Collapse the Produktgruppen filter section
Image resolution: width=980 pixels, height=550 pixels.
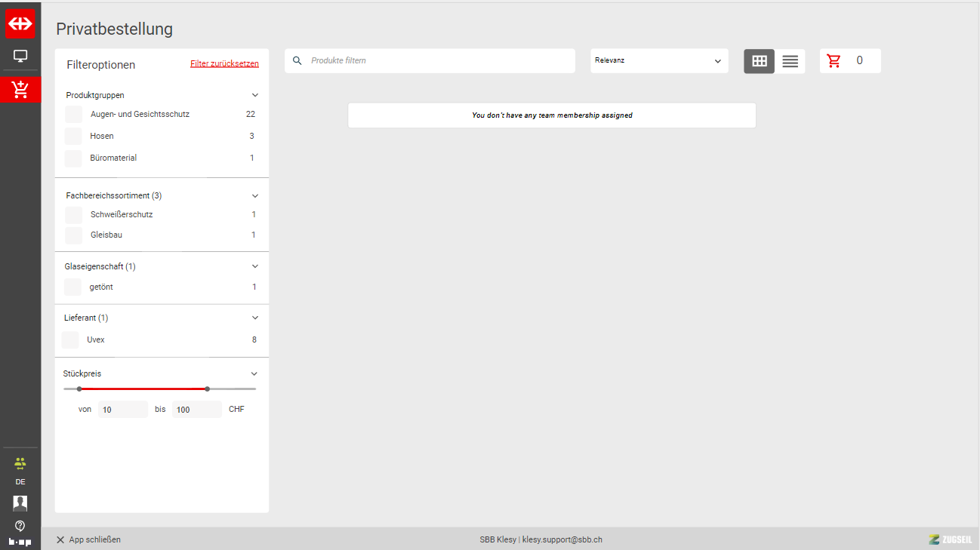pos(255,96)
